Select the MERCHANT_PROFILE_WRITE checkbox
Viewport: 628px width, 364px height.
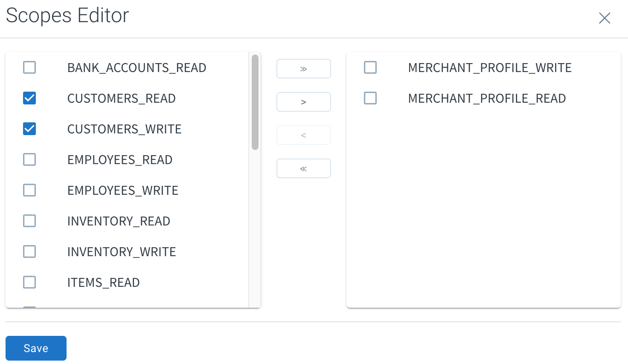pos(370,67)
